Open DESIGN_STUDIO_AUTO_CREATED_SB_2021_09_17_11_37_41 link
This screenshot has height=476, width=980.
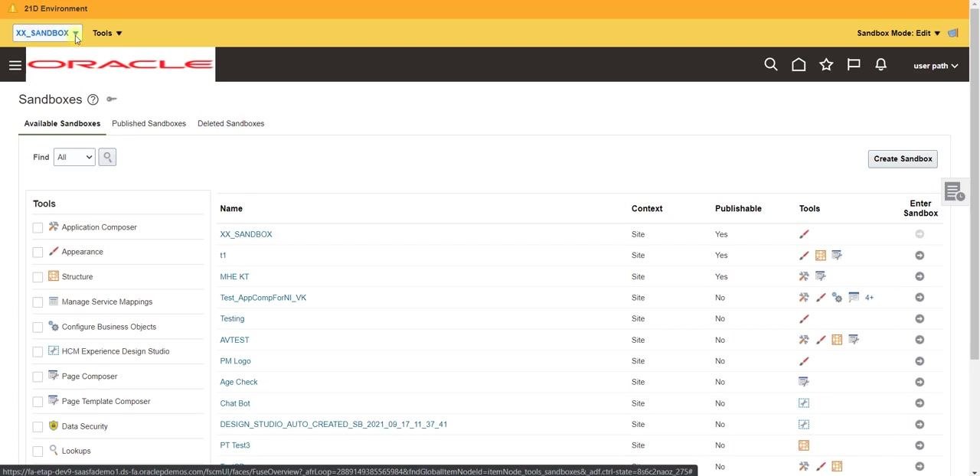(333, 424)
